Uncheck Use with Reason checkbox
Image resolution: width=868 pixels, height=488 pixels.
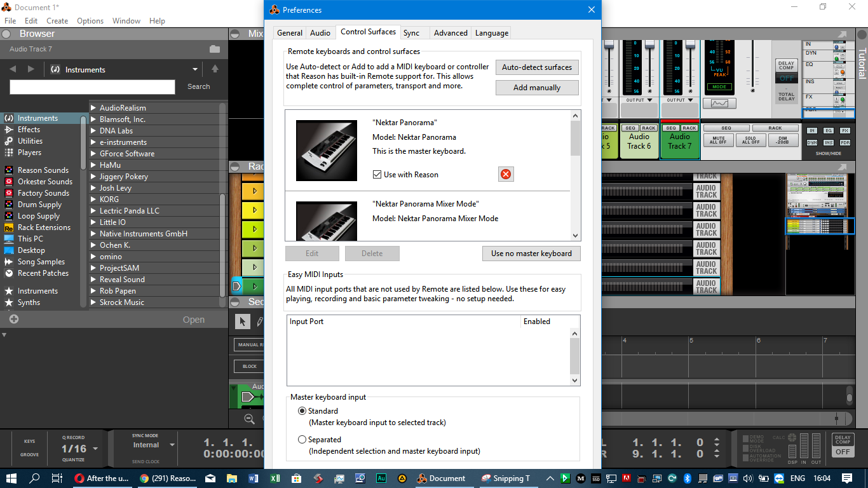[x=377, y=174]
